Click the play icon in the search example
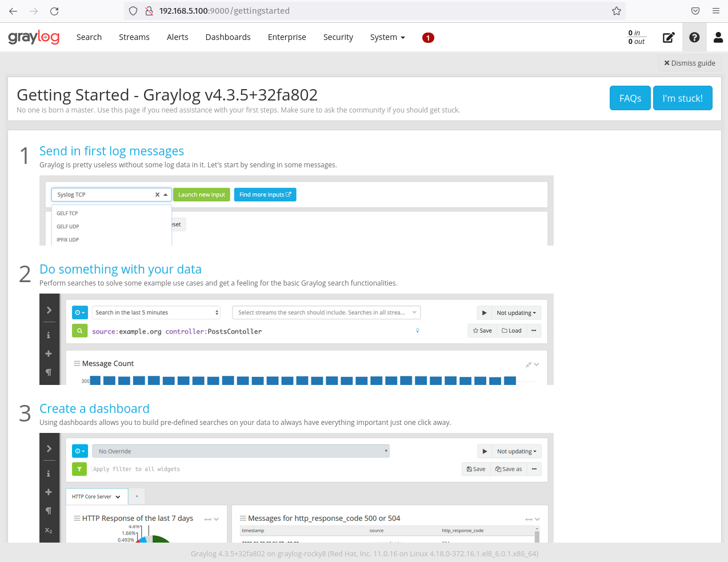 [484, 313]
